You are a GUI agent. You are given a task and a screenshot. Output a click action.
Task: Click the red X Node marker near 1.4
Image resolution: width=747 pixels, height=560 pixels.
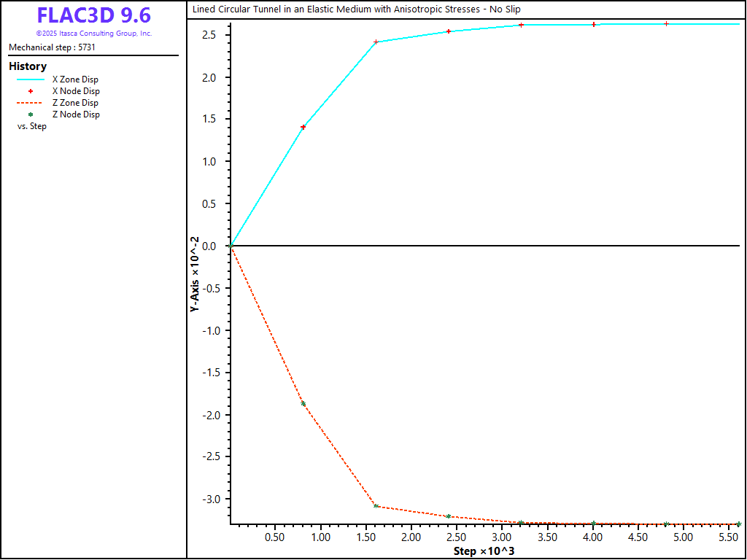click(303, 127)
